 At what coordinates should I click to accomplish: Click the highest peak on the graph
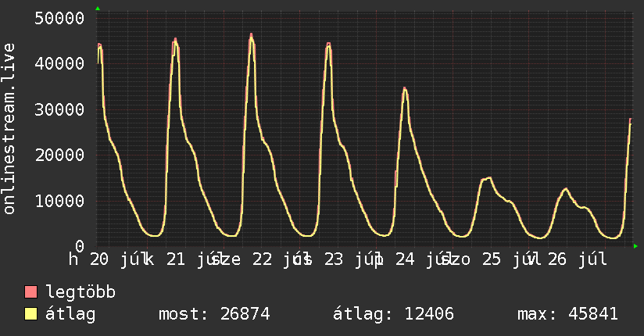[252, 35]
